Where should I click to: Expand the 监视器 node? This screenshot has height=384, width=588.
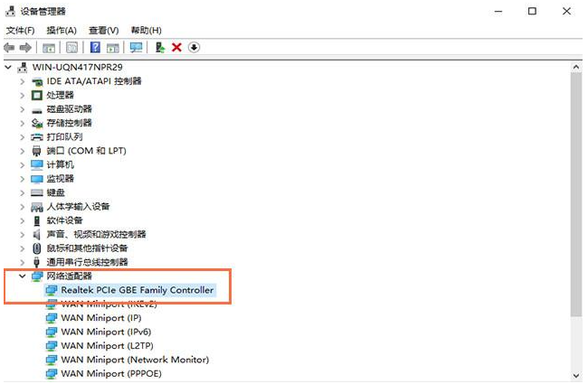tap(23, 179)
